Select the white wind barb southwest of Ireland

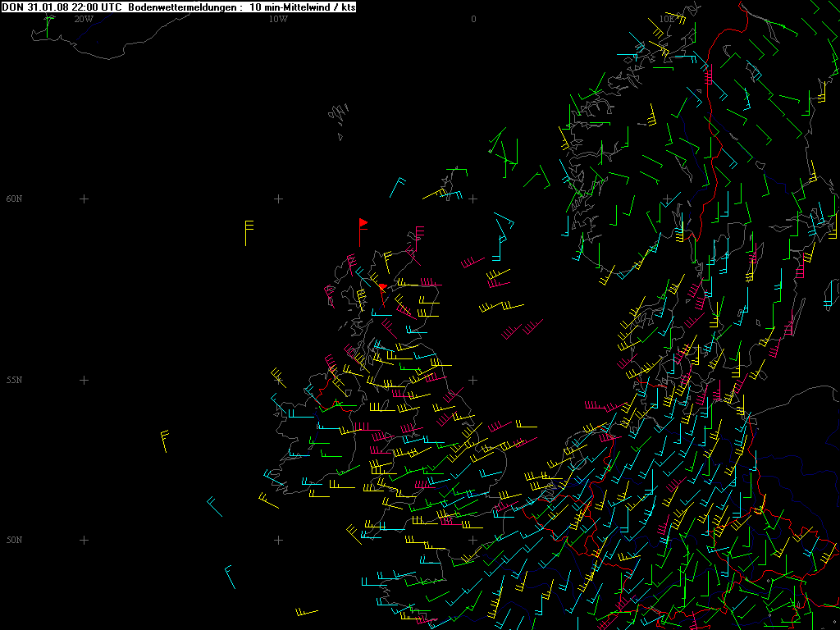pos(214,506)
